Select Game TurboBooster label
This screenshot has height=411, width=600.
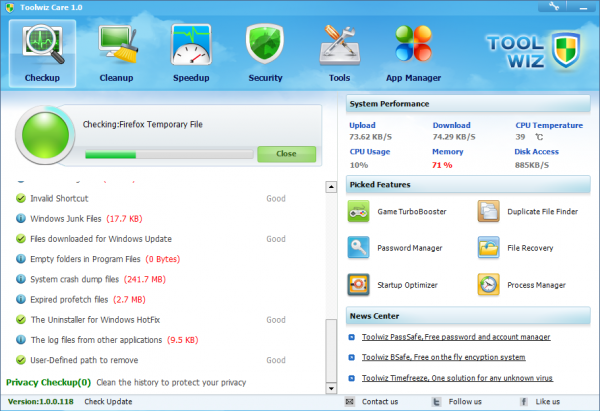(x=412, y=211)
